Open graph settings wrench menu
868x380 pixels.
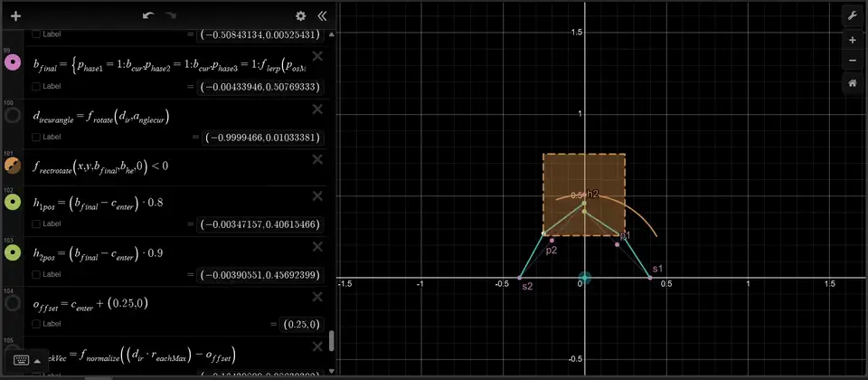[x=853, y=16]
